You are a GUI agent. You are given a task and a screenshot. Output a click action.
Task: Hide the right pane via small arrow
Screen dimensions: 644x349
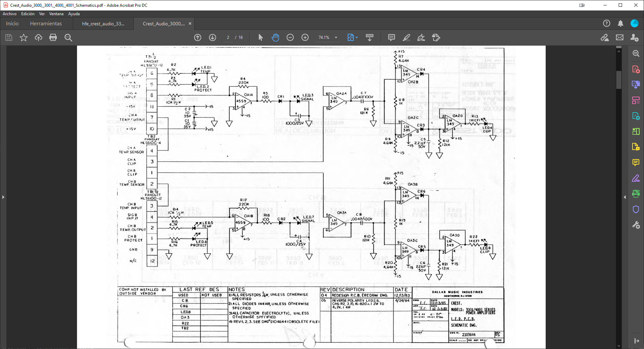coord(625,197)
